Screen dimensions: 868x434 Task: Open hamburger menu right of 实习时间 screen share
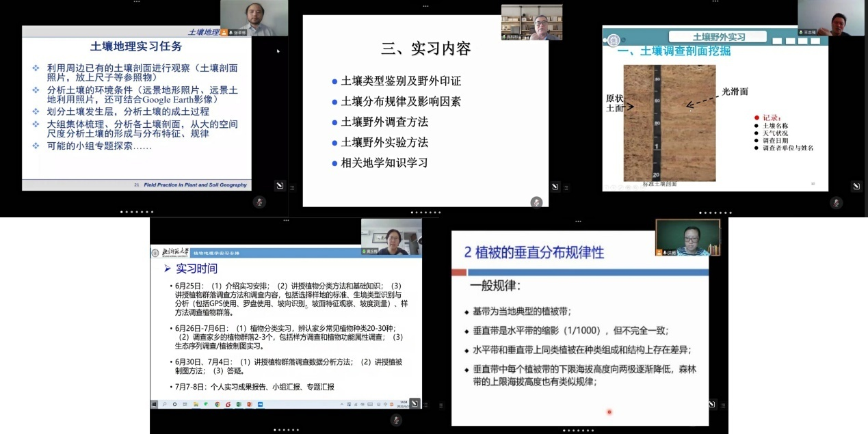[x=425, y=405]
